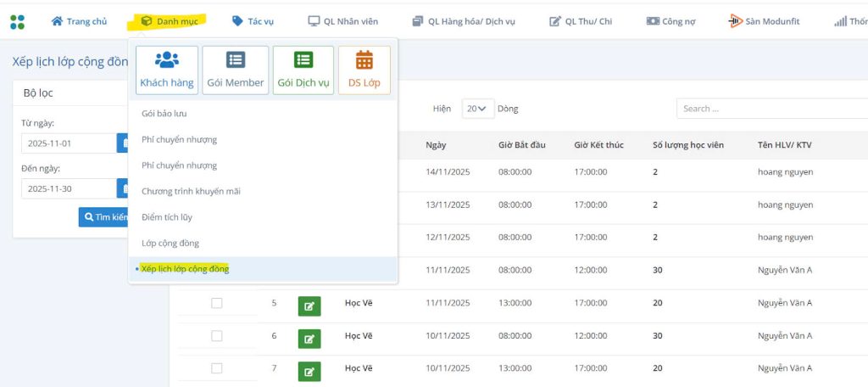Open calendar picker for Đến ngày

point(124,188)
